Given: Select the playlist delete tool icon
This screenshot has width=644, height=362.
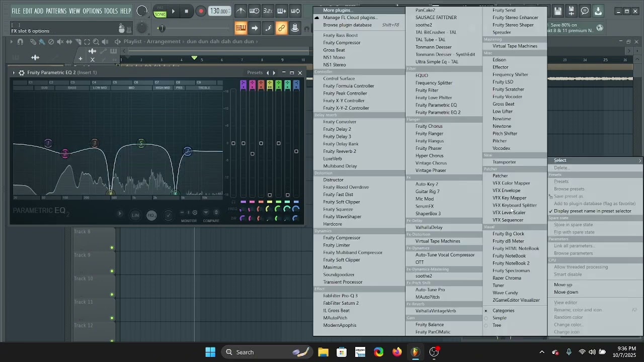Looking at the screenshot, I should [x=51, y=42].
